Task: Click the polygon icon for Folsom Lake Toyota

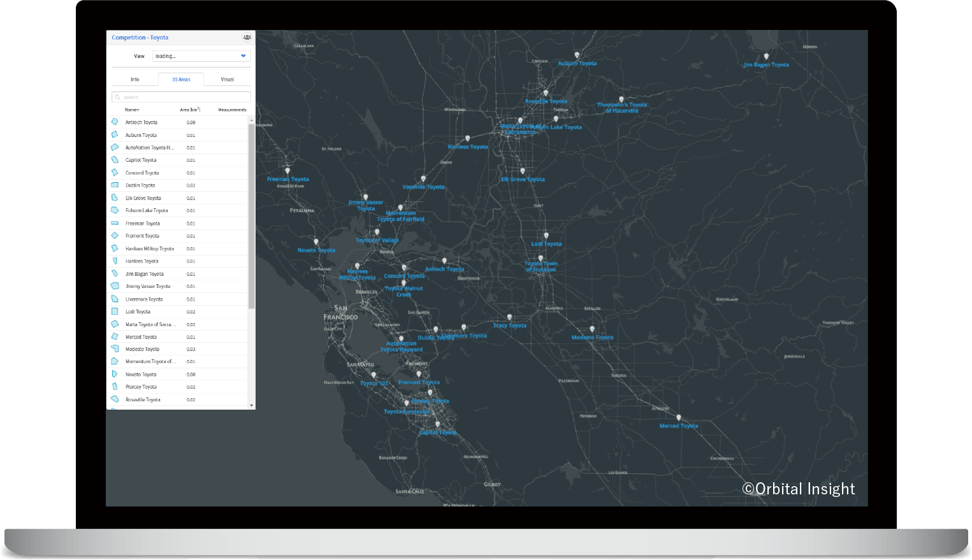Action: 115,210
